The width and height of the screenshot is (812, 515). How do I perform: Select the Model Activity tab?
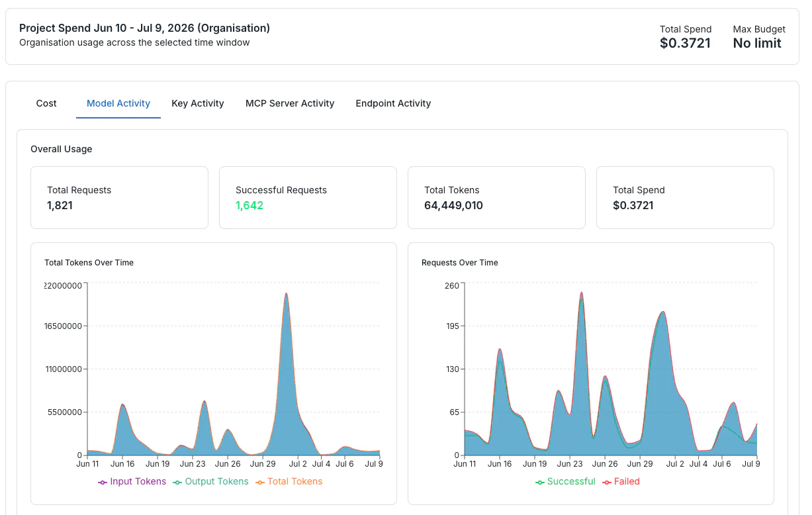coord(118,103)
